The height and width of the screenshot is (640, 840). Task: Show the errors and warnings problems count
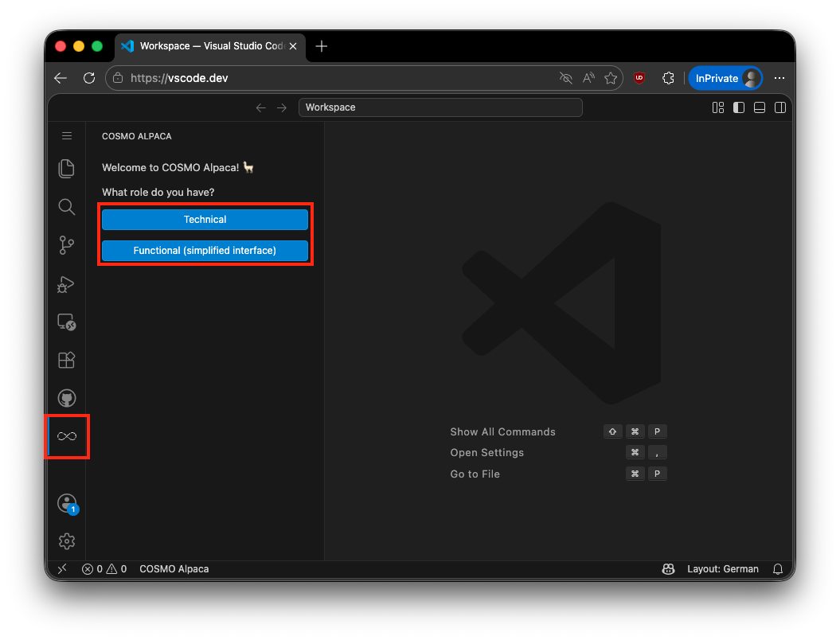point(104,569)
